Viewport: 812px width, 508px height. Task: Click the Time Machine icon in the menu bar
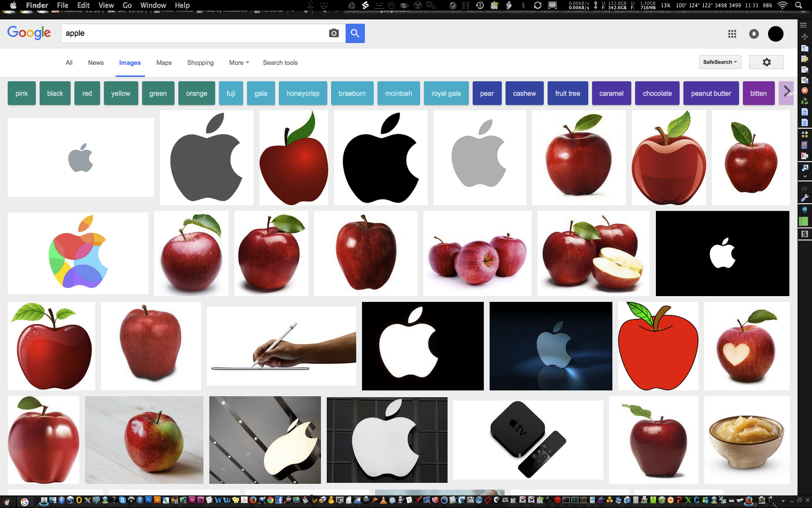[x=480, y=5]
